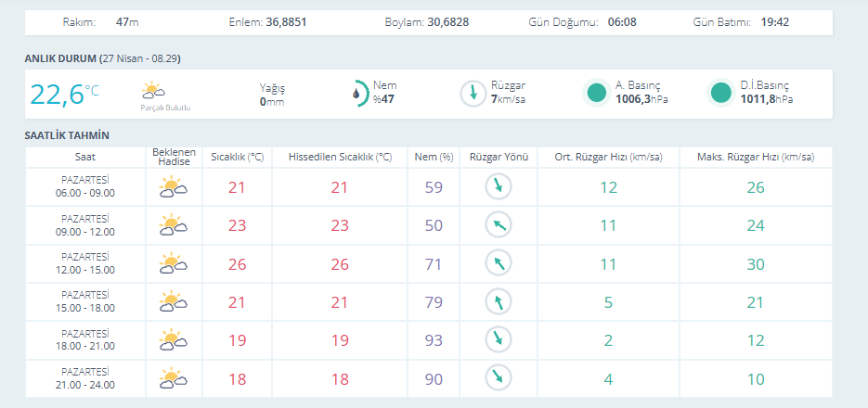Click the Gün Batımı 19:42 value

point(774,21)
